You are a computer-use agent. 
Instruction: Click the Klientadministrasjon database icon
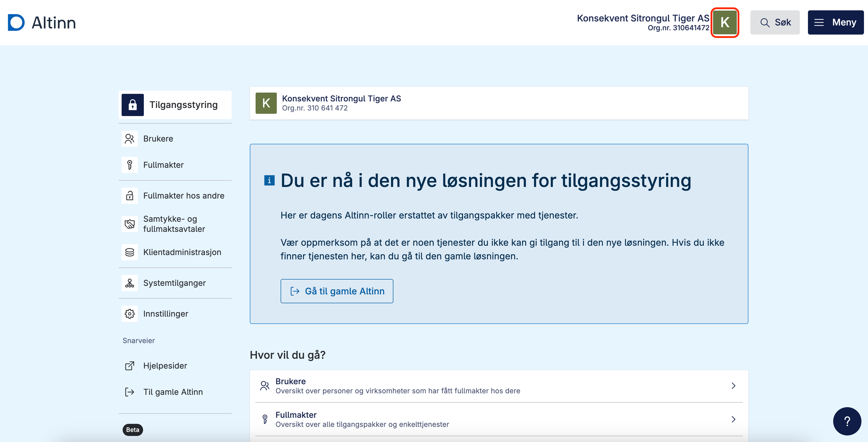click(130, 252)
